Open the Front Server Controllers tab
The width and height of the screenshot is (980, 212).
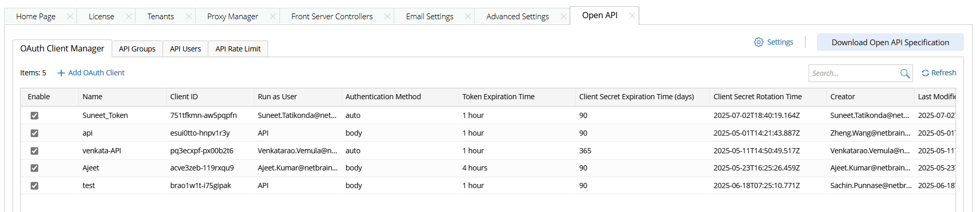332,17
